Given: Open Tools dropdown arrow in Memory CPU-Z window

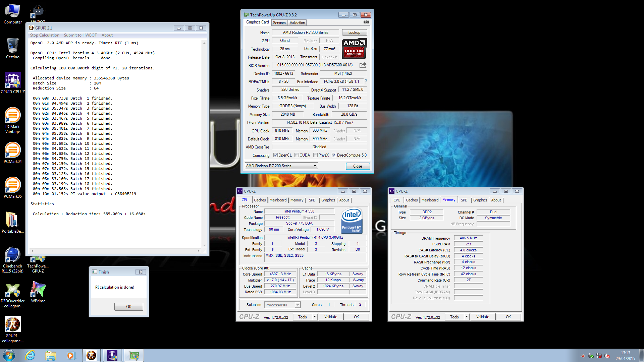Looking at the screenshot, I should pos(467,317).
